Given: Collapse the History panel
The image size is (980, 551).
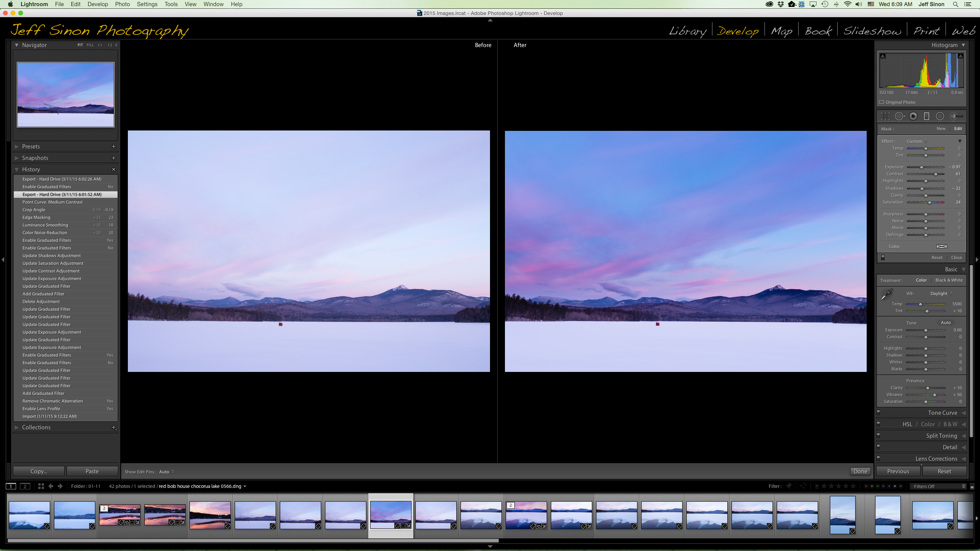Looking at the screenshot, I should tap(16, 170).
